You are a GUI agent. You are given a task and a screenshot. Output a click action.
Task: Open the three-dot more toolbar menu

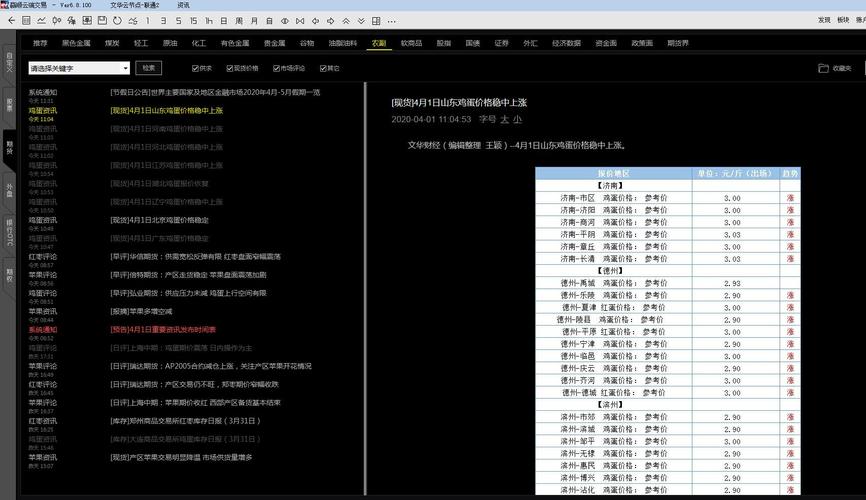point(392,20)
